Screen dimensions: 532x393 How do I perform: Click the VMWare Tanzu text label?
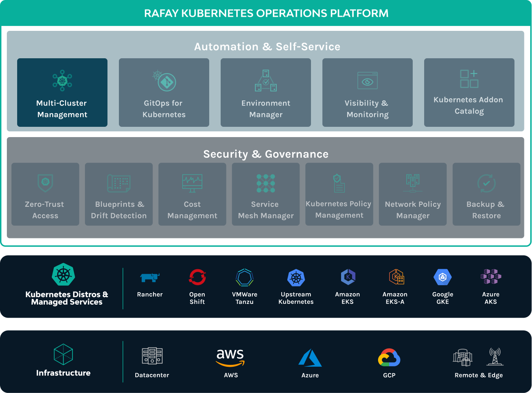tap(245, 298)
